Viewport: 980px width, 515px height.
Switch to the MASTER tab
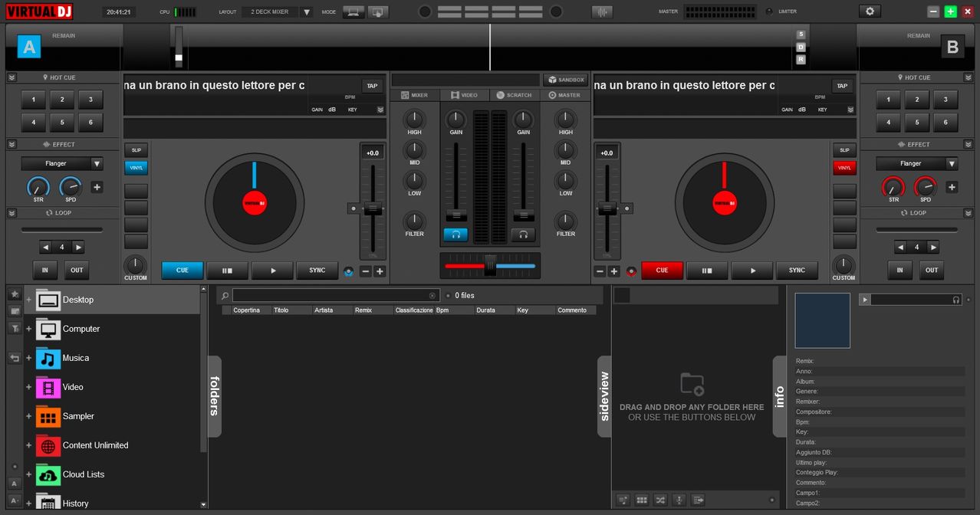click(564, 95)
